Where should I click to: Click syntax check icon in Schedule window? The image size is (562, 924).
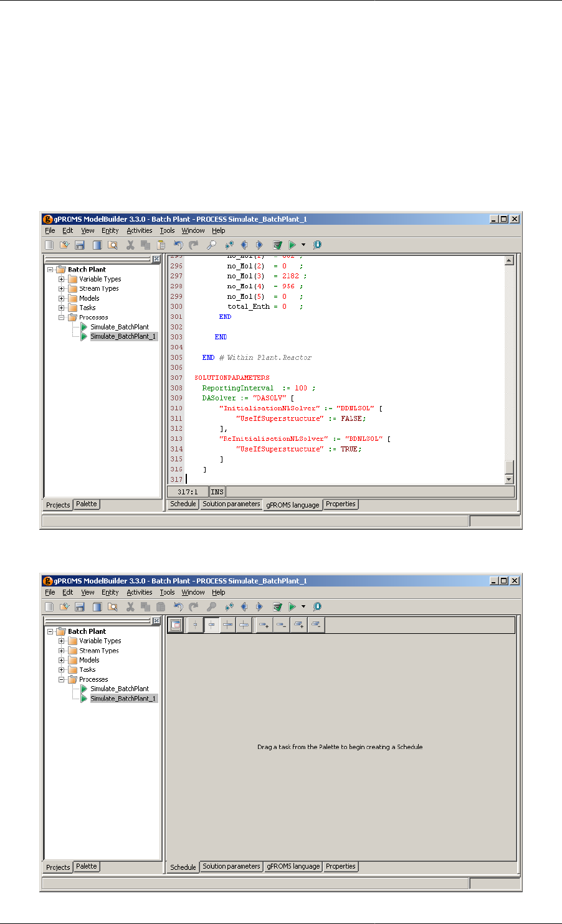coord(277,607)
